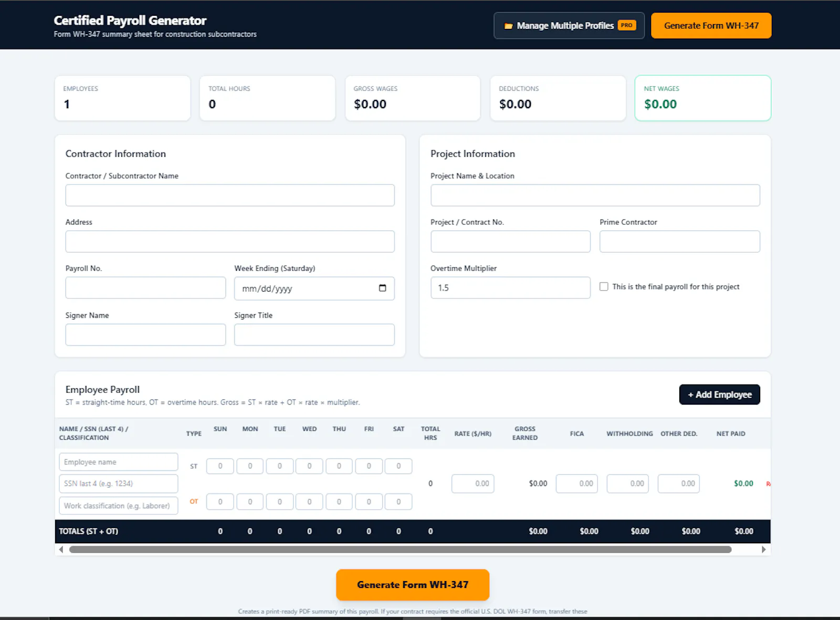This screenshot has height=620, width=840.
Task: Click the Total Hours summary card
Action: 268,98
